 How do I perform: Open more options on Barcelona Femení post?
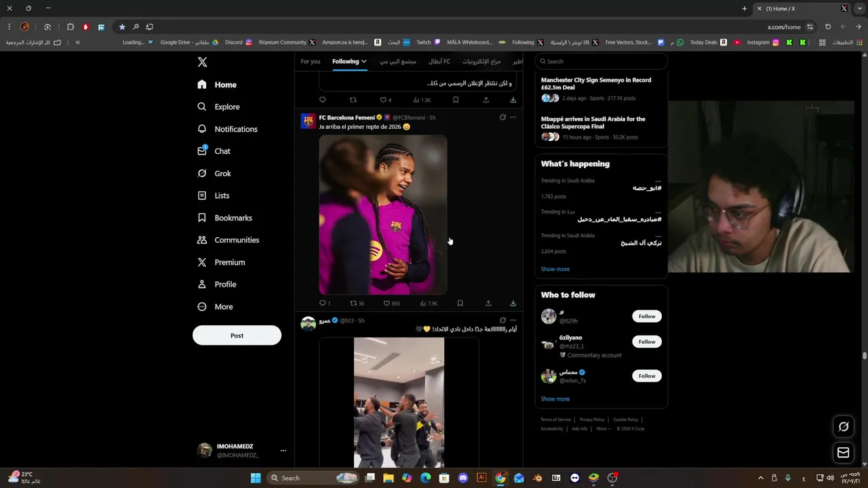[513, 117]
